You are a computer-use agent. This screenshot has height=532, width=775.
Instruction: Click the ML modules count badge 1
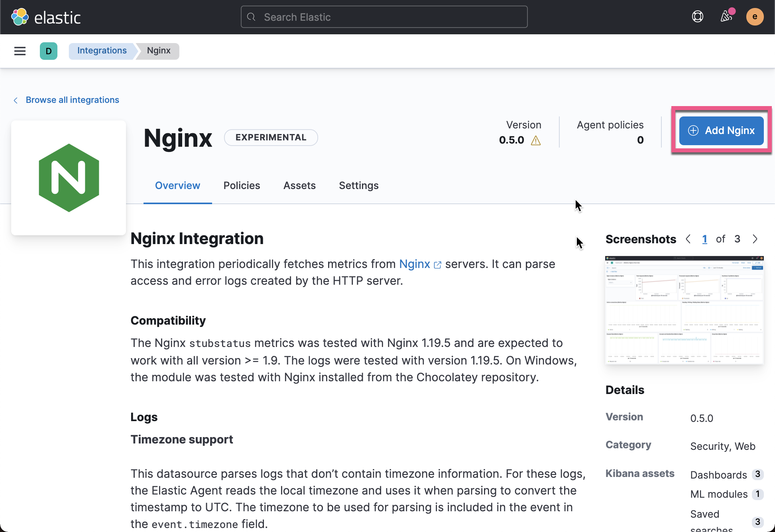pos(757,494)
